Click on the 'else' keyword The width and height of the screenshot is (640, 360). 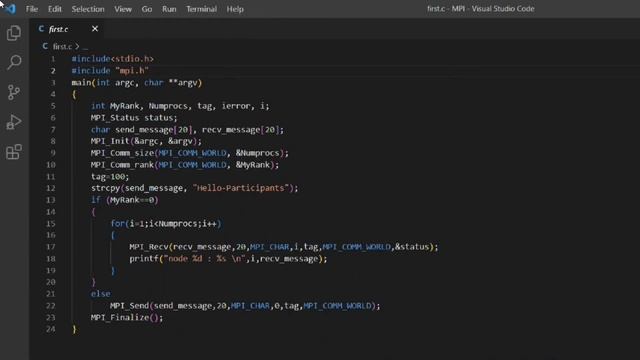click(100, 294)
